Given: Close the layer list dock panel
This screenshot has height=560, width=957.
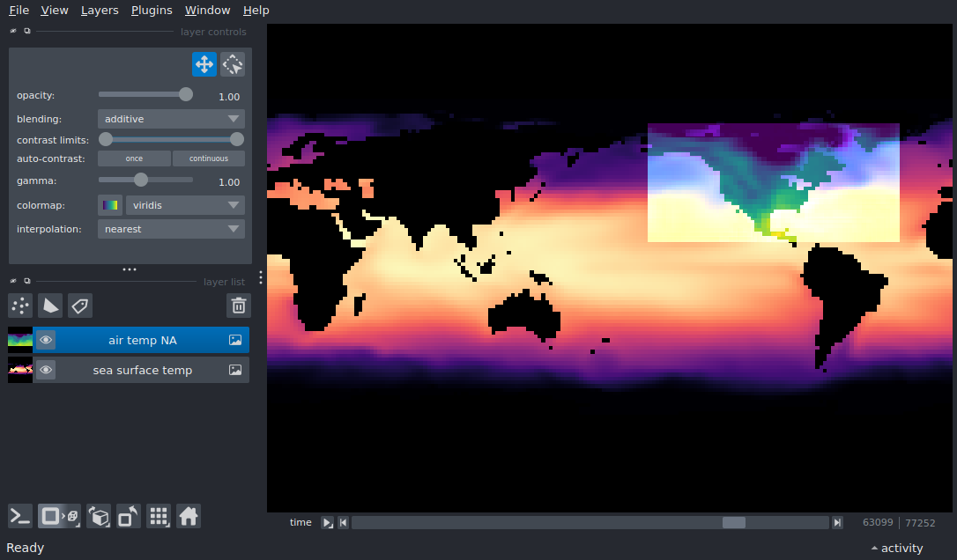Looking at the screenshot, I should [13, 281].
